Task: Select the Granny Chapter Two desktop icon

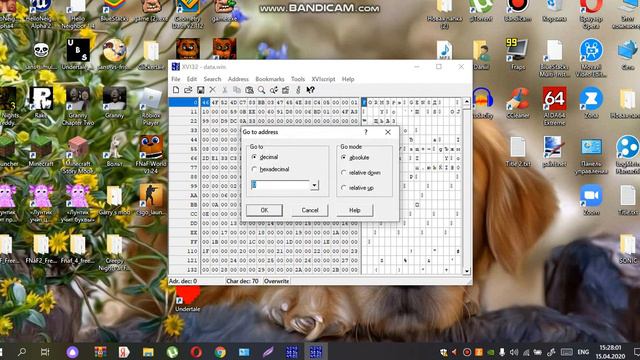Action: click(78, 106)
